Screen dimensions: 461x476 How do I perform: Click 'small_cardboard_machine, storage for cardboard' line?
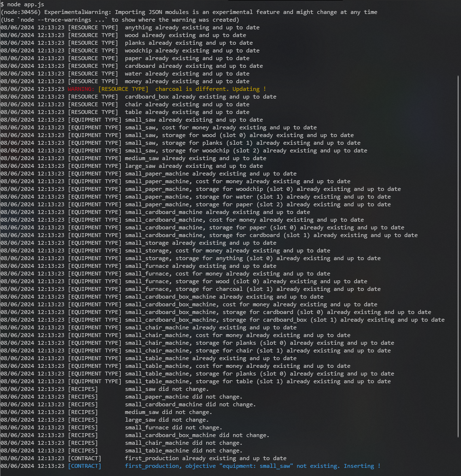click(x=209, y=235)
